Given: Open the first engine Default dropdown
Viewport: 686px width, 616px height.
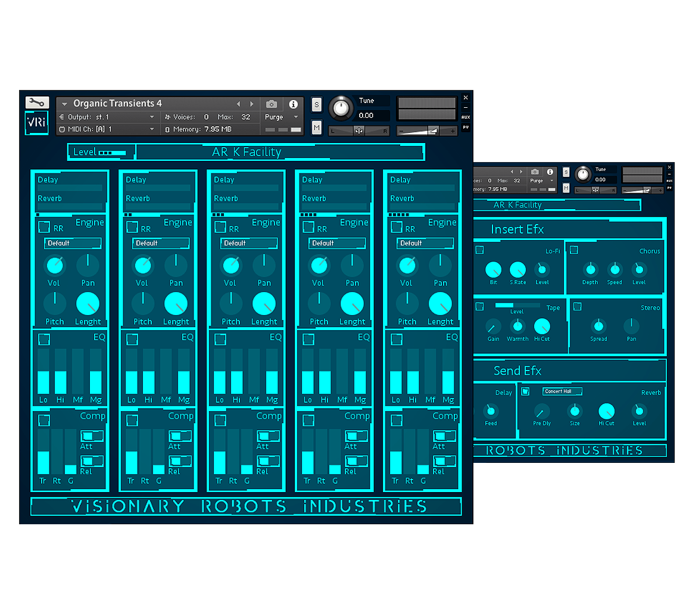Looking at the screenshot, I should coord(73,243).
